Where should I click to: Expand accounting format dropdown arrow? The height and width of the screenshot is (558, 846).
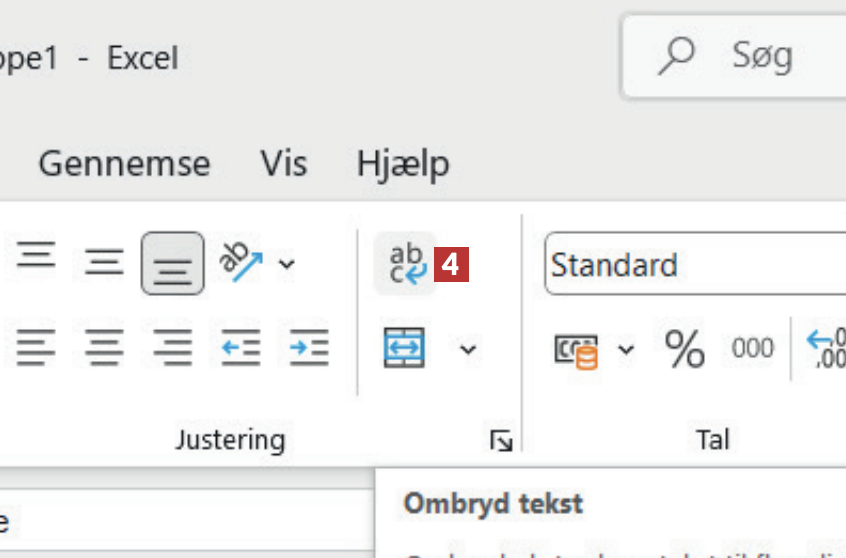[x=626, y=349]
